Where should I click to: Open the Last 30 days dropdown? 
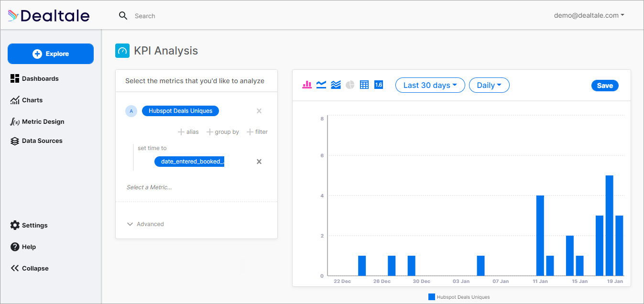coord(430,85)
